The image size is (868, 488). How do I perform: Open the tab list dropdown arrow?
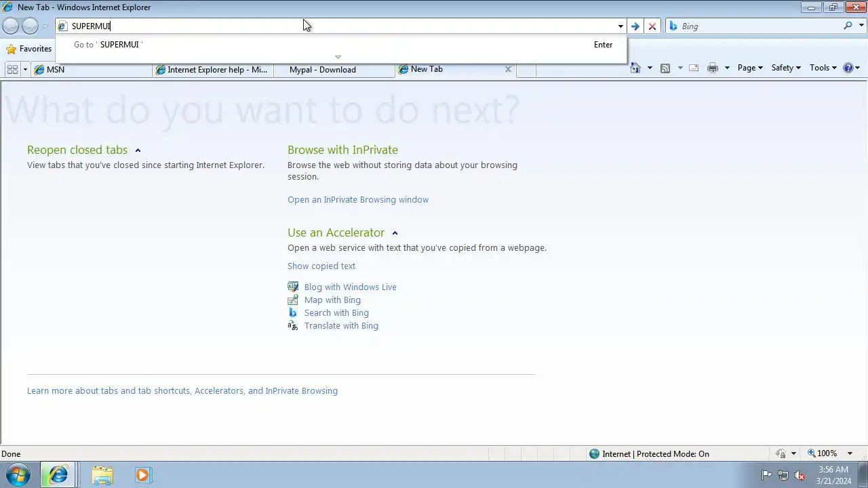25,69
